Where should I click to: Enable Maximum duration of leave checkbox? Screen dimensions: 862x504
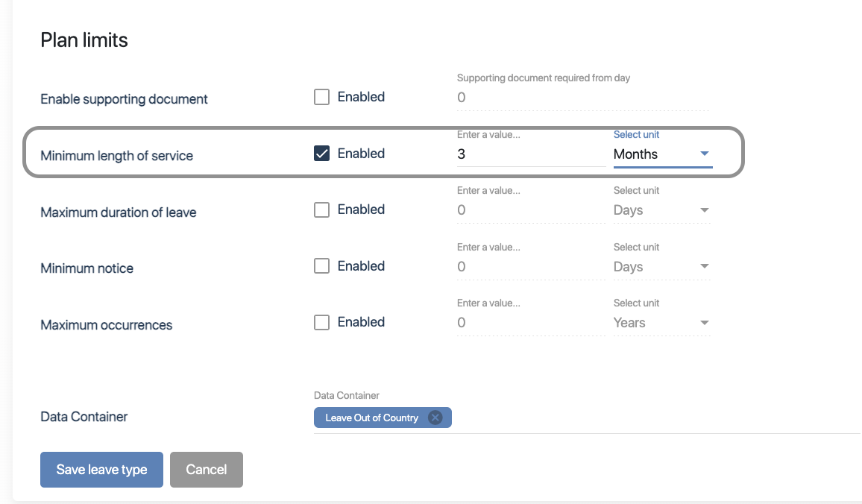pyautogui.click(x=321, y=210)
